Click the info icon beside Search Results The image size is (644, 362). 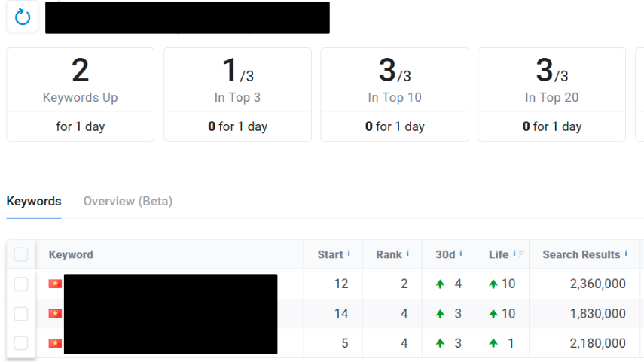click(x=626, y=254)
